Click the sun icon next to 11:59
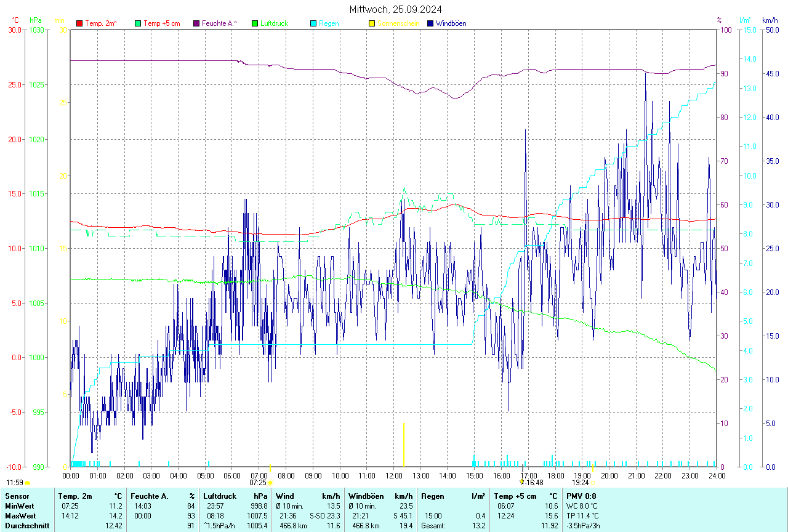Image resolution: width=788 pixels, height=532 pixels. tap(28, 483)
